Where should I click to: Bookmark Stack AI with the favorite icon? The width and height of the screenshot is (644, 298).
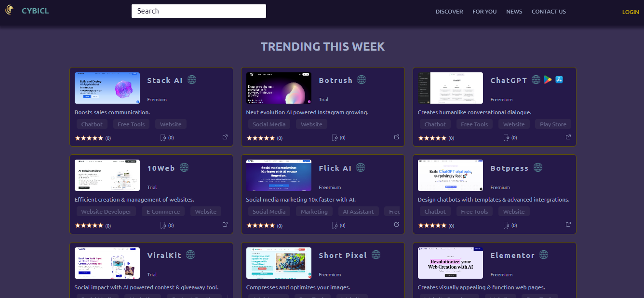(163, 138)
